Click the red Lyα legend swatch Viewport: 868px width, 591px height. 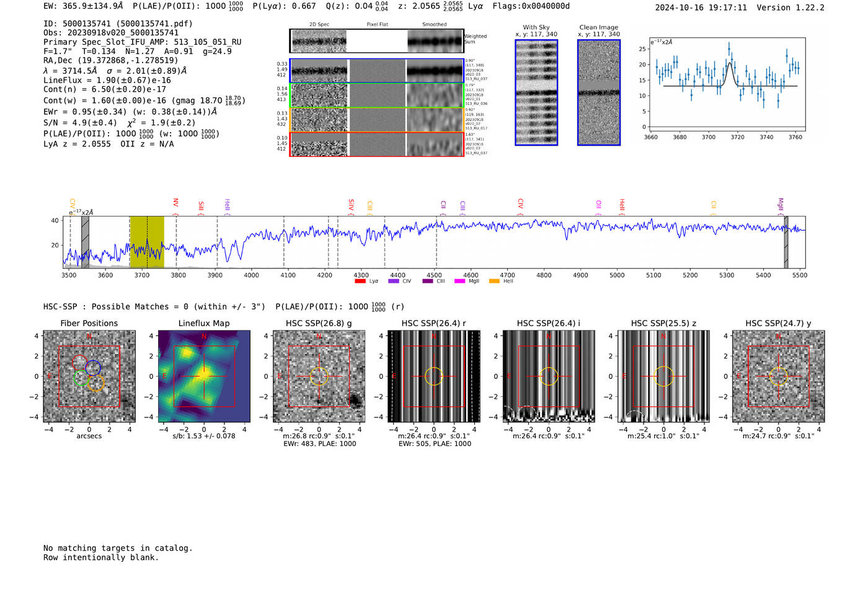360,281
